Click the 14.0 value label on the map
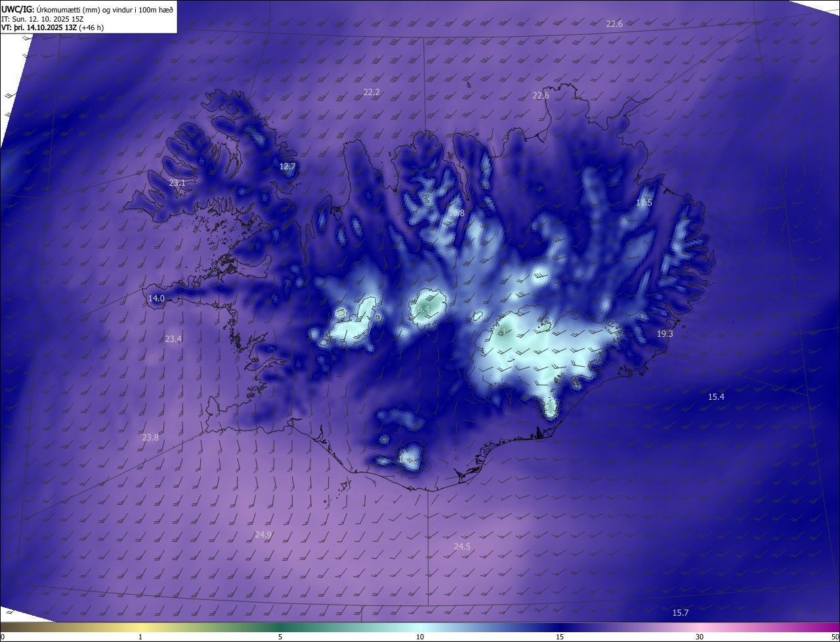The image size is (840, 642). (156, 299)
